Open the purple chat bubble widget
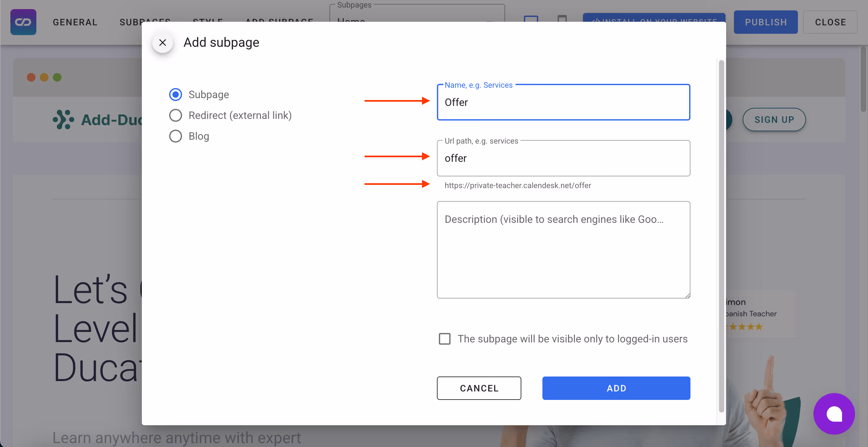 tap(834, 414)
